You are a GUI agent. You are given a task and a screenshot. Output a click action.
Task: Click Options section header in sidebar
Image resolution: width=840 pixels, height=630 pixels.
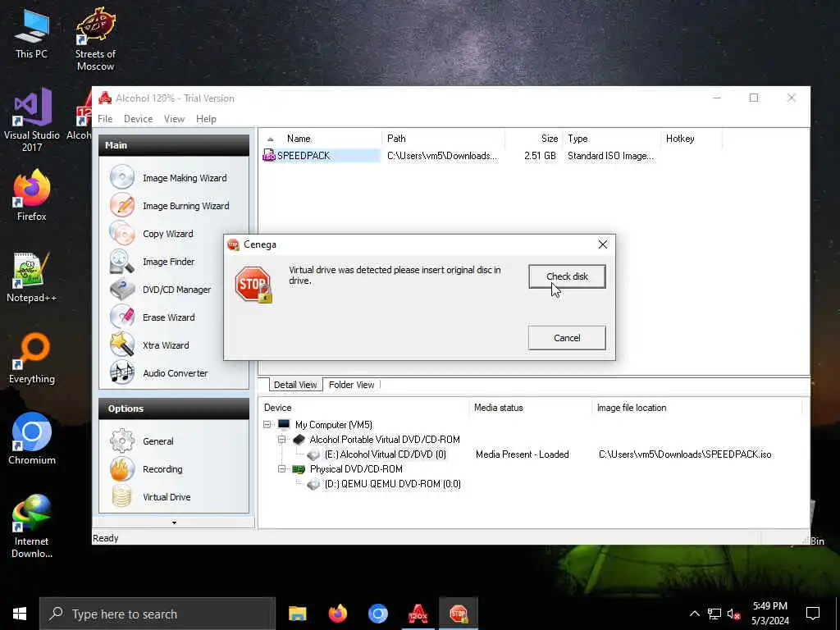point(174,409)
